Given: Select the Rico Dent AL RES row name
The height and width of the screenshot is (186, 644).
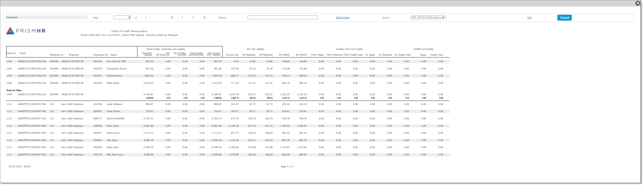Looking at the screenshot, I should coord(116,61).
